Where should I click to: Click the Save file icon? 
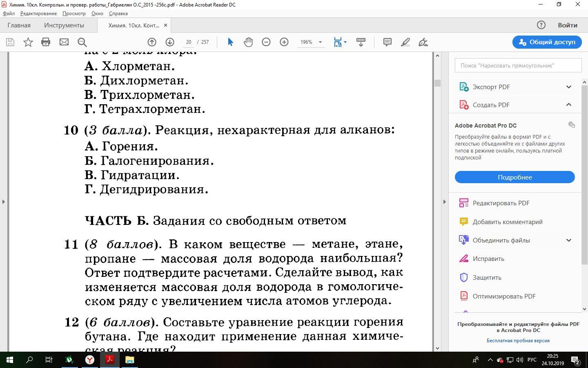10,42
